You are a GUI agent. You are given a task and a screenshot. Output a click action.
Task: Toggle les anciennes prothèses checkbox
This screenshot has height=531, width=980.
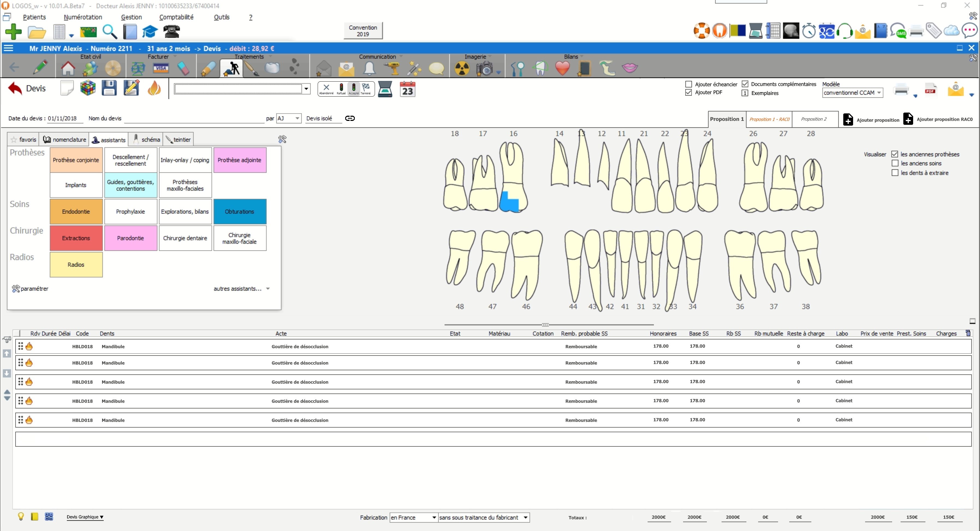click(895, 154)
